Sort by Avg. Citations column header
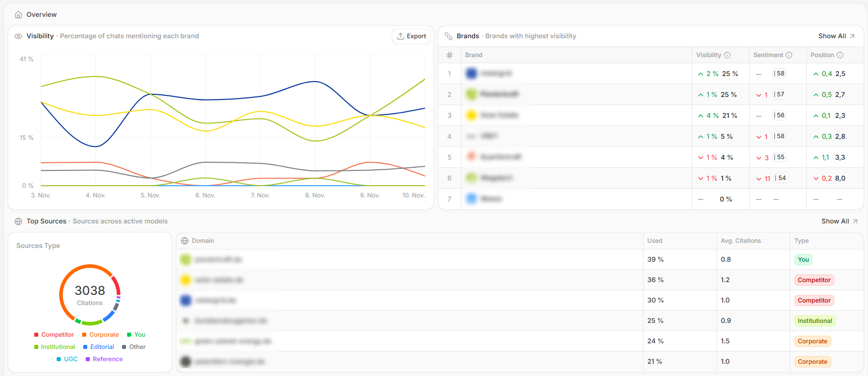Screen dimensions: 868x376 [x=740, y=241]
